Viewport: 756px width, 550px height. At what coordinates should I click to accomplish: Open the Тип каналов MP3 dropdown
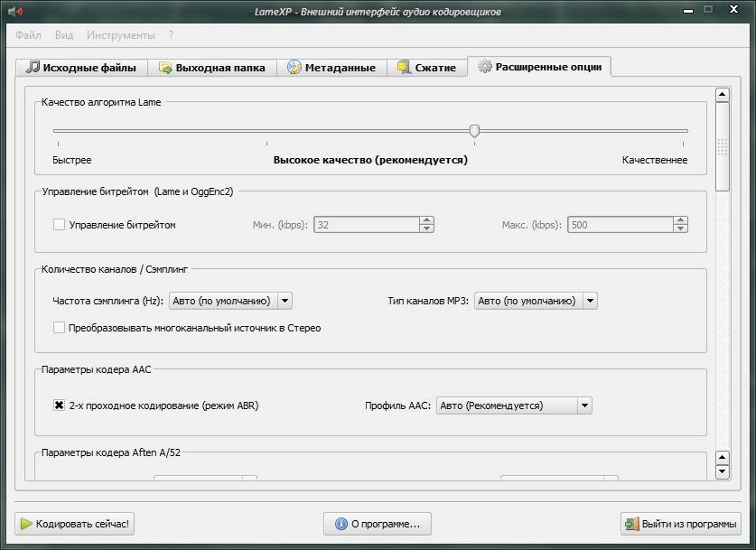click(x=536, y=301)
